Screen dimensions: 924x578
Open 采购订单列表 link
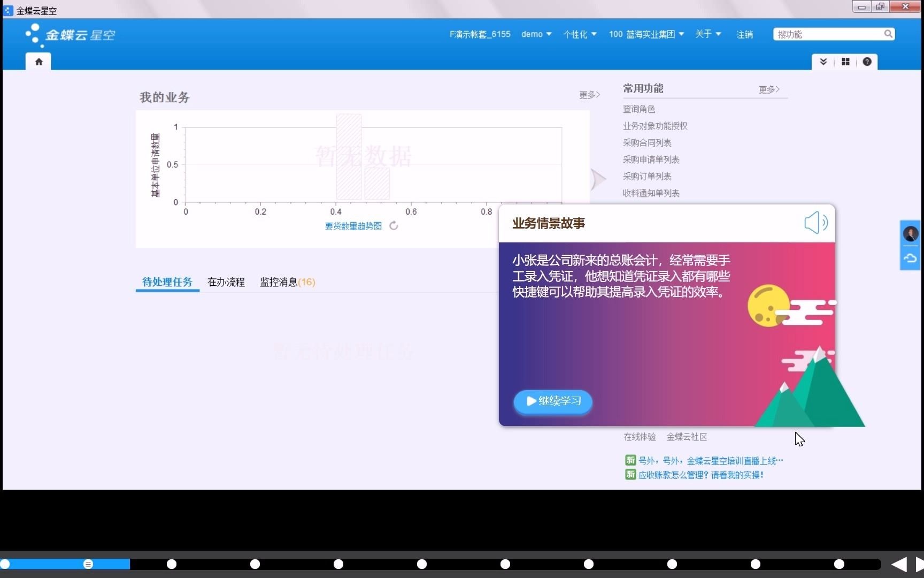pos(647,176)
